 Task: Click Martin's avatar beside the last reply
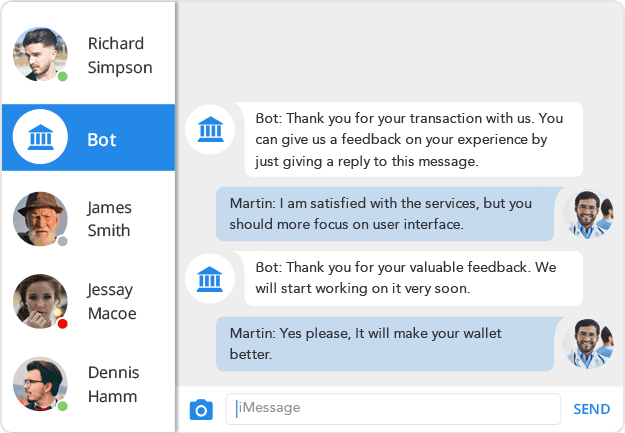(x=589, y=344)
